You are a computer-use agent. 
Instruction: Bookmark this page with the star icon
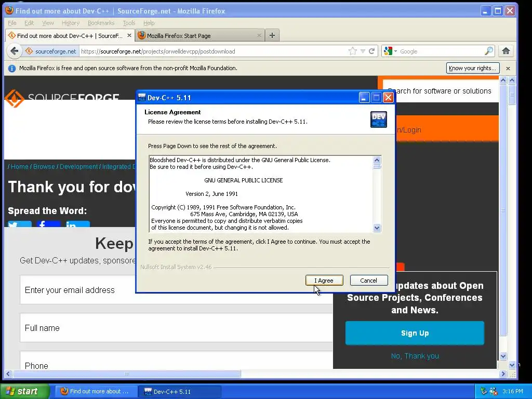tap(353, 51)
